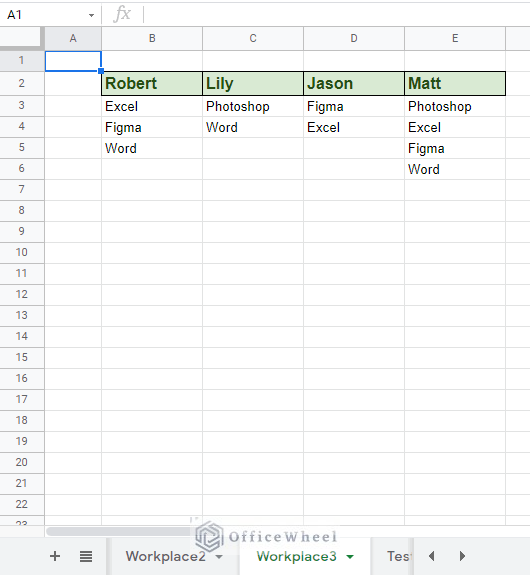Select column C header

coord(253,38)
